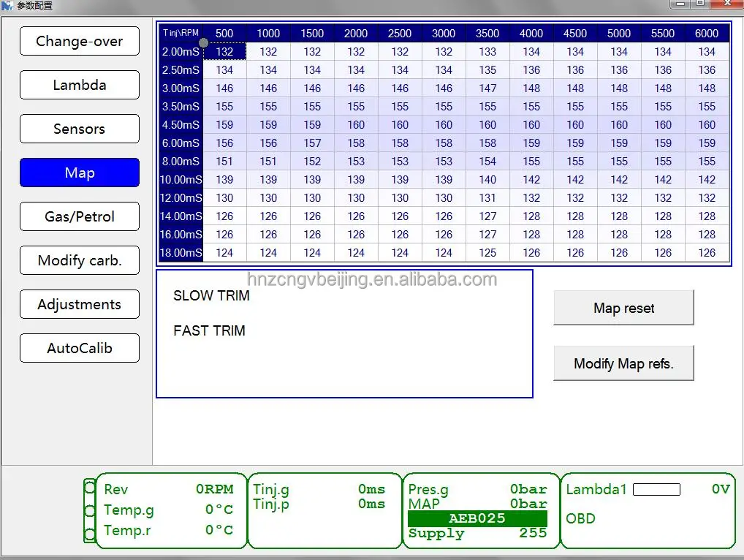Select the cell with value 133
Image resolution: width=744 pixels, height=560 pixels.
point(487,52)
